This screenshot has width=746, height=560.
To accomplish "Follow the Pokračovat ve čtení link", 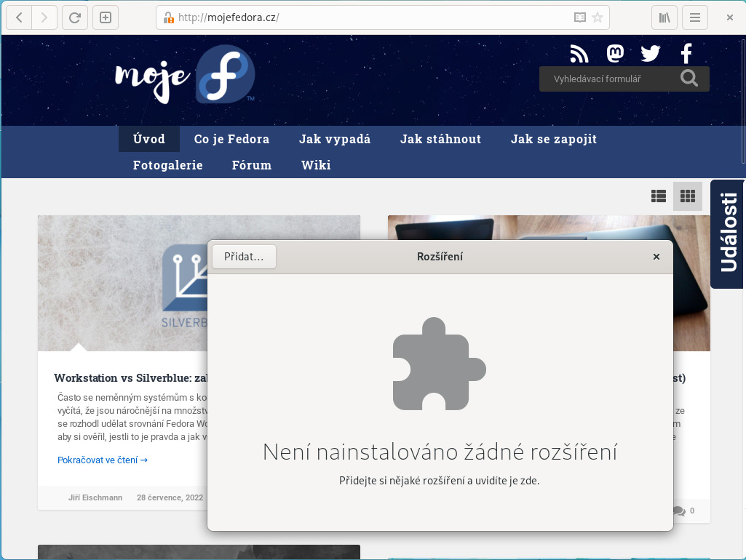I will [103, 460].
